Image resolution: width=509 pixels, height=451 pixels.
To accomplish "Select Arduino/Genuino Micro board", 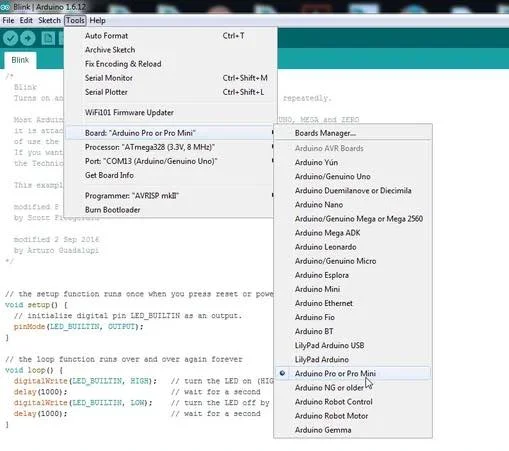I will (353, 261).
